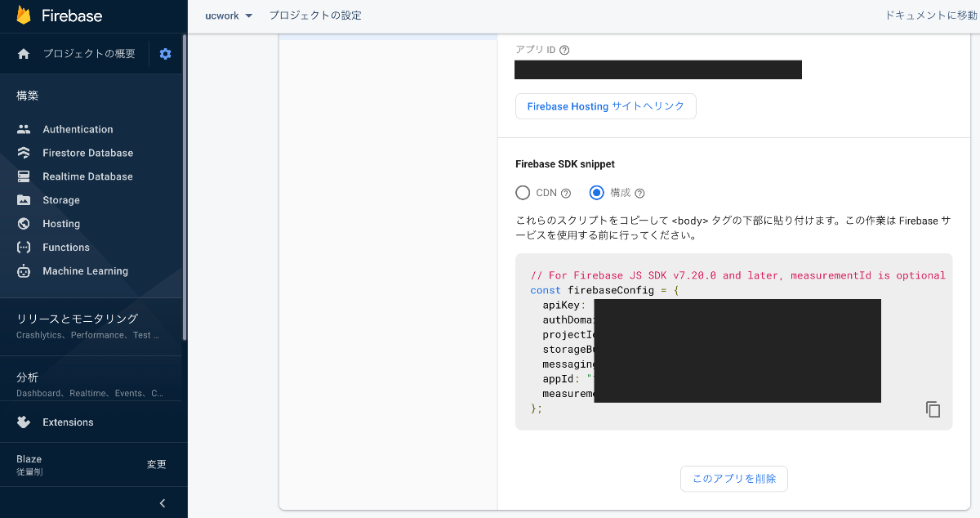This screenshot has width=980, height=518.
Task: Open the project settings gear icon
Action: click(x=166, y=54)
